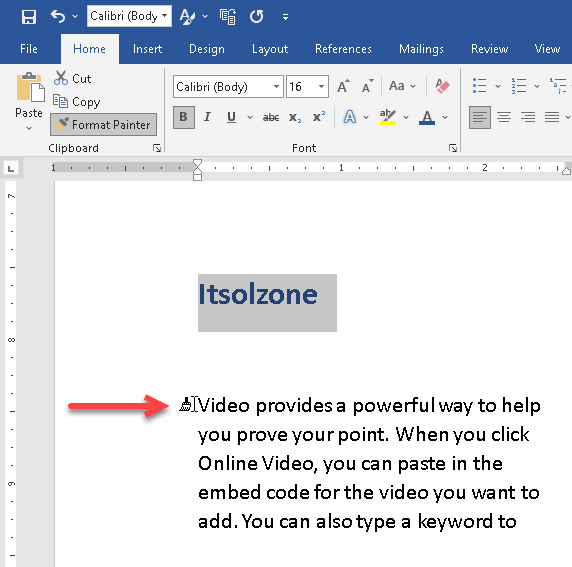This screenshot has height=567, width=572.
Task: Select the Home tab
Action: 89,49
